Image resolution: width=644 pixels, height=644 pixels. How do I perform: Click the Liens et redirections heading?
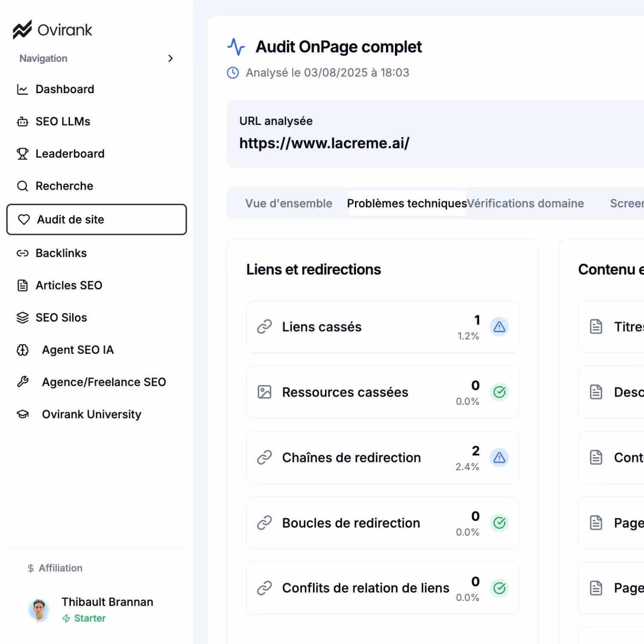point(314,270)
